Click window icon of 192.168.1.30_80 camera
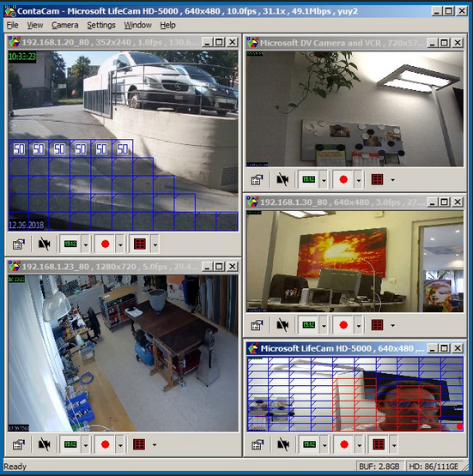 click(252, 202)
